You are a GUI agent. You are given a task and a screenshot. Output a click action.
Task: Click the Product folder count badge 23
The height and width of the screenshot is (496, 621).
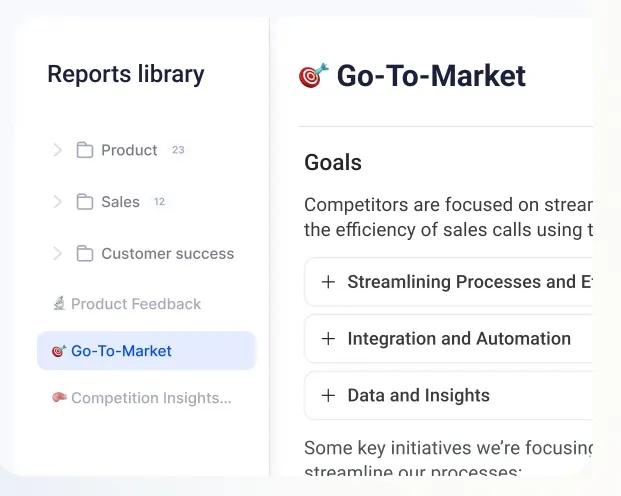click(x=178, y=150)
